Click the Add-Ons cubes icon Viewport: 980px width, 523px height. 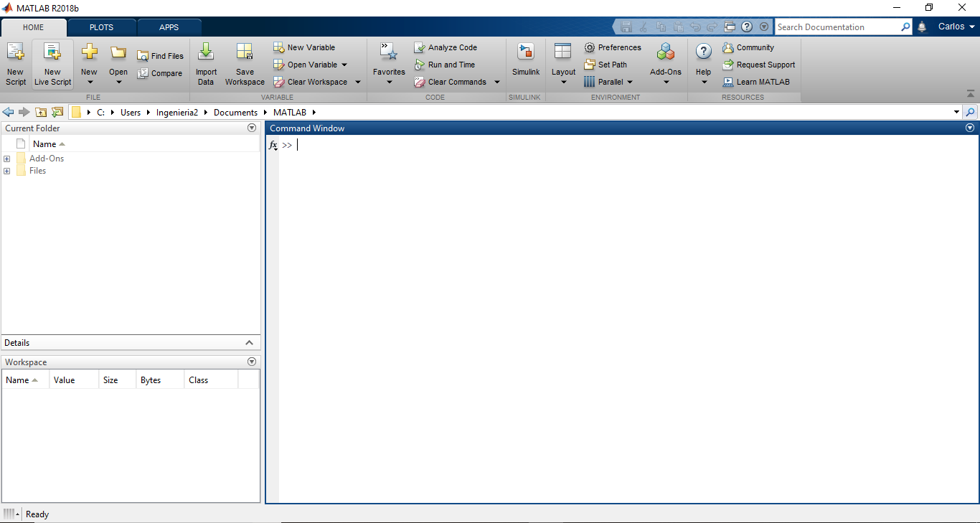(x=666, y=52)
